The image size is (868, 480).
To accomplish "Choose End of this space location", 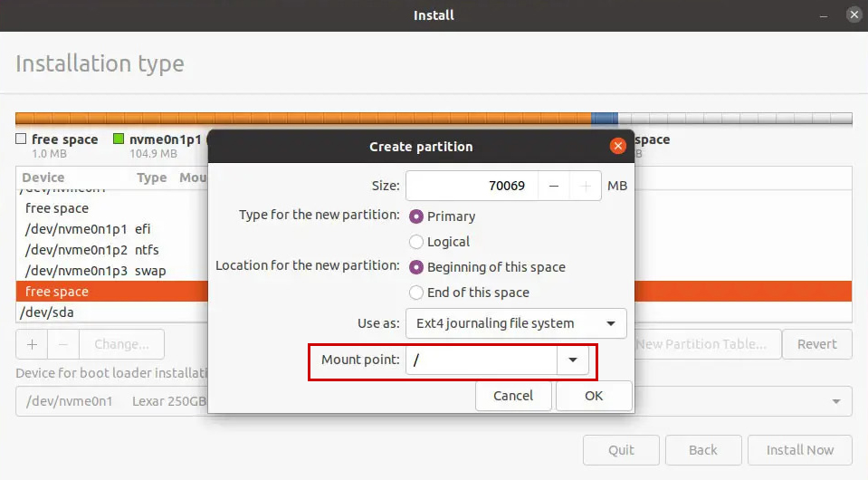I will point(416,293).
